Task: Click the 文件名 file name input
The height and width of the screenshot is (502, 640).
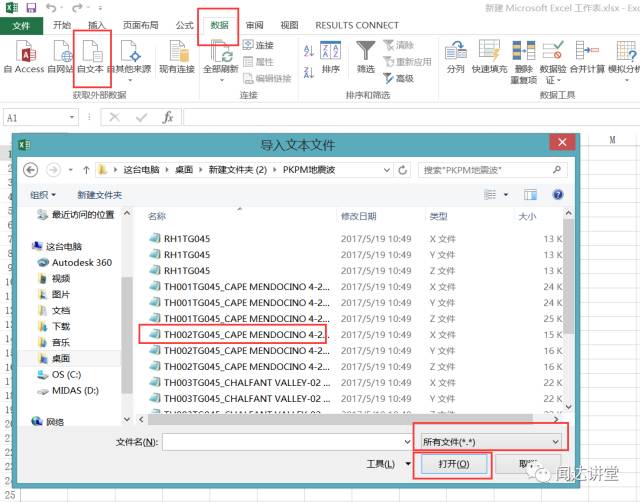Action: pyautogui.click(x=287, y=442)
